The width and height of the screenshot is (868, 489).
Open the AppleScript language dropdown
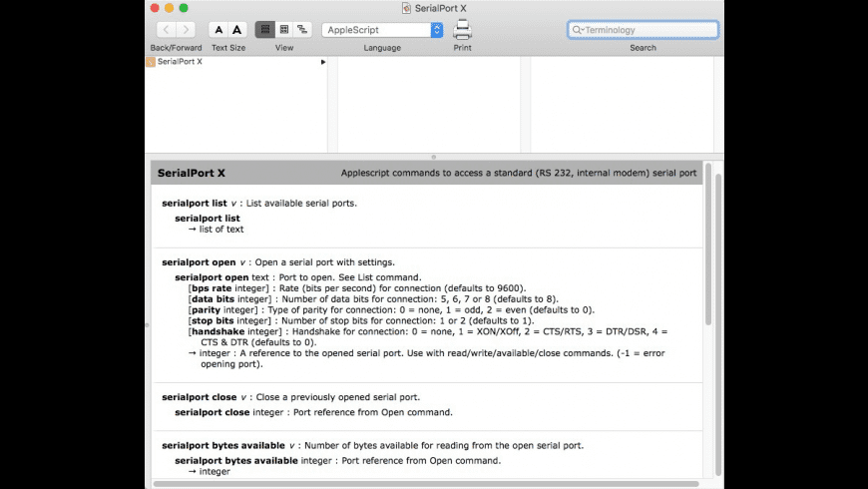(x=382, y=30)
